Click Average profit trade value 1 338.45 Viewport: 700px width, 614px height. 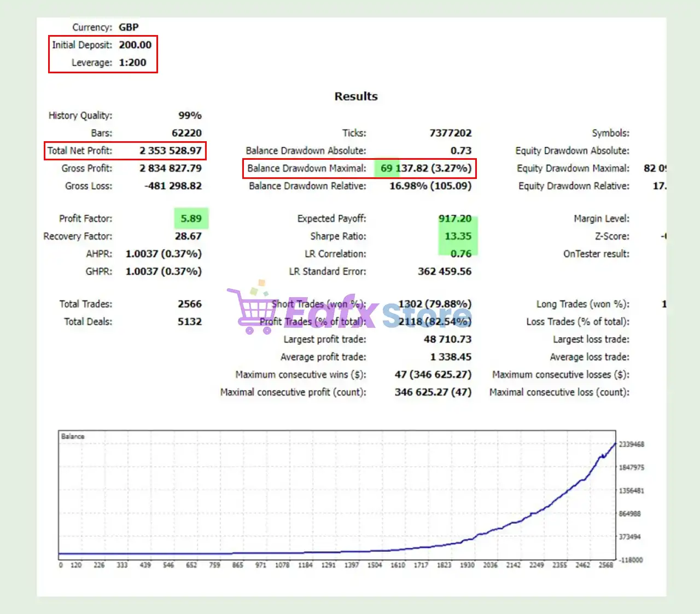(x=451, y=357)
